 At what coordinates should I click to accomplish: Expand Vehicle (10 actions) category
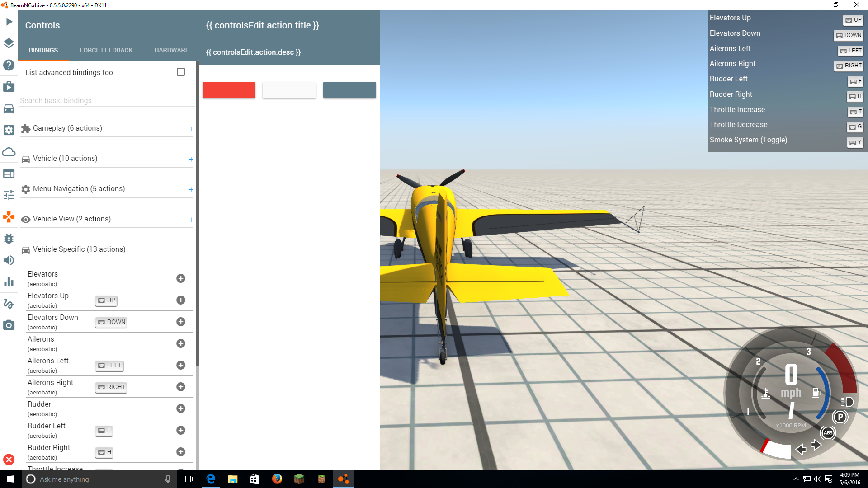click(x=107, y=159)
